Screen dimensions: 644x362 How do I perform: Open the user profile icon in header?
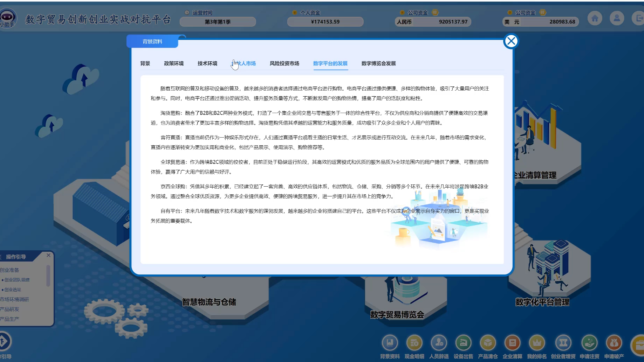coord(617,18)
